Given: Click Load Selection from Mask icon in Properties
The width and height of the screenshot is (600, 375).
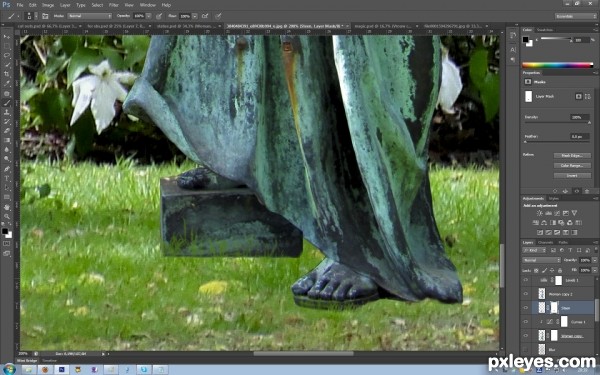Looking at the screenshot, I should click(x=555, y=191).
